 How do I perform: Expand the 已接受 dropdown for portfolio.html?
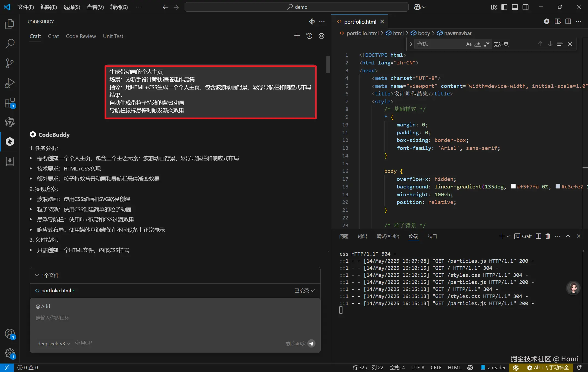[x=304, y=290]
